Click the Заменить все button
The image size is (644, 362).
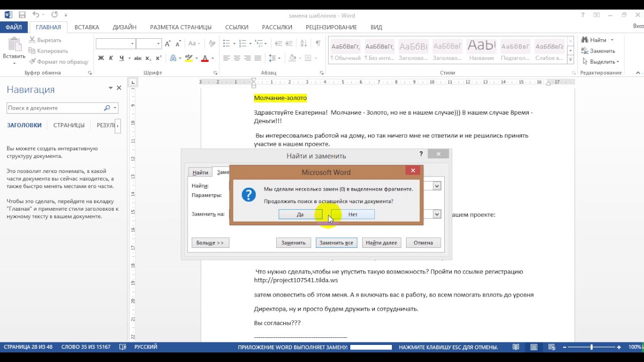(x=336, y=243)
